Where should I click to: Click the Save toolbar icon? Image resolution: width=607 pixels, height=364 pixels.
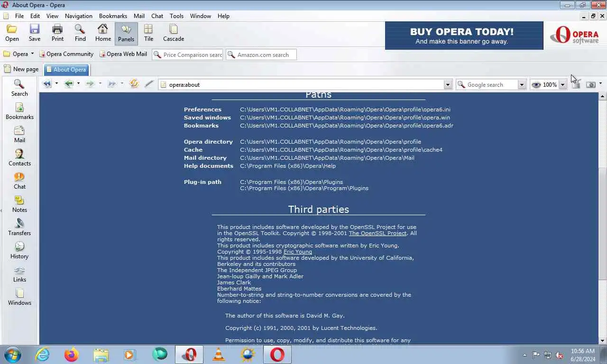point(35,33)
